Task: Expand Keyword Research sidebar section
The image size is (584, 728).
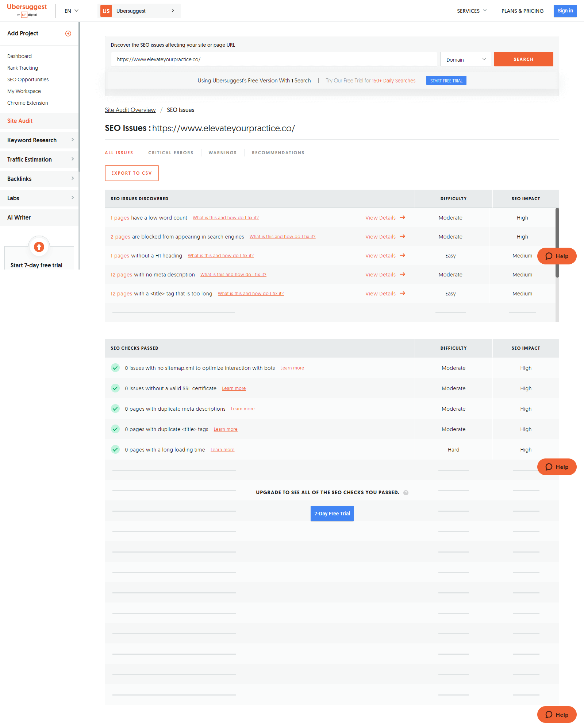Action: pyautogui.click(x=39, y=140)
